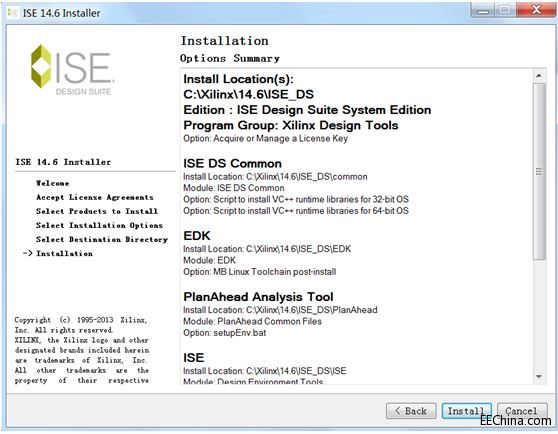Click the scrollbar up arrow
This screenshot has width=558, height=434.
(539, 75)
